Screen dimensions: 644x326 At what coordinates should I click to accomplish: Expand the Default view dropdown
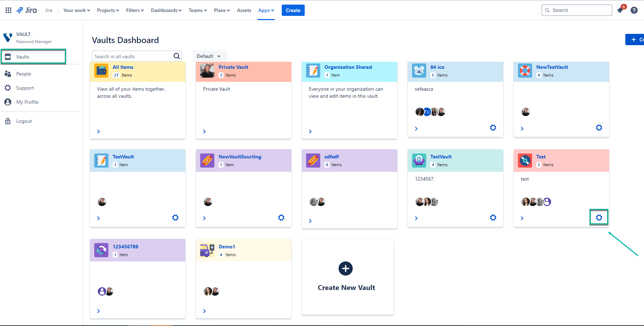(209, 56)
